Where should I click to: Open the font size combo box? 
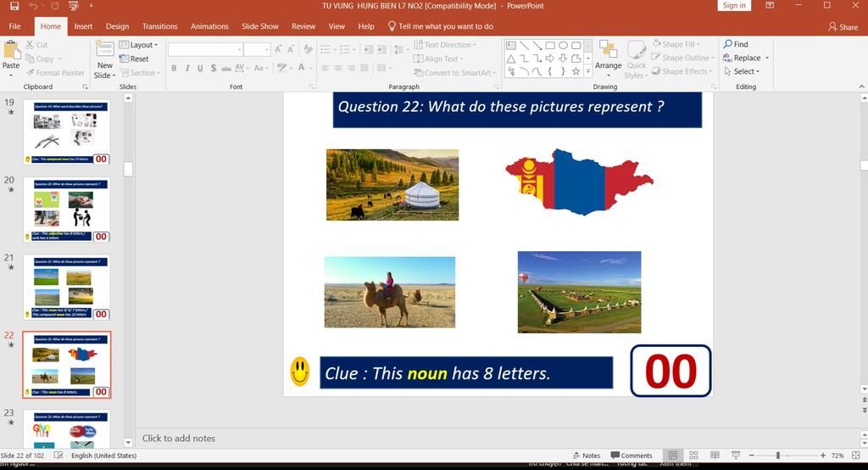pos(257,49)
